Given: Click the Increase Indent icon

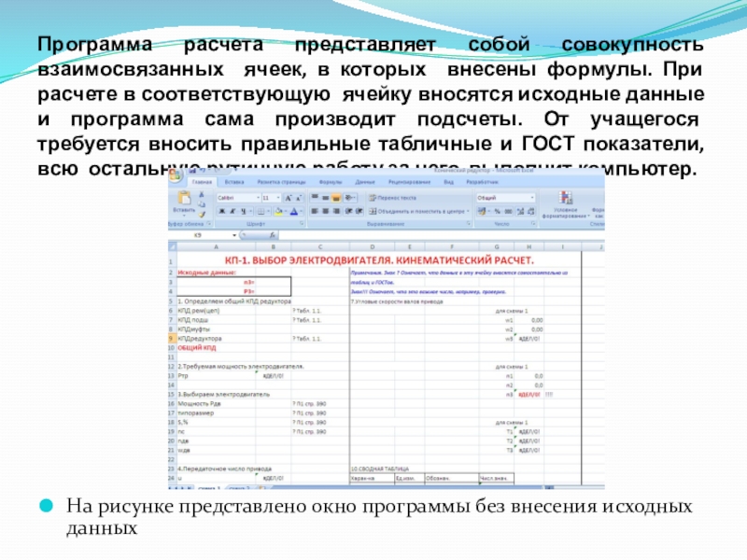Looking at the screenshot, I should [x=359, y=211].
